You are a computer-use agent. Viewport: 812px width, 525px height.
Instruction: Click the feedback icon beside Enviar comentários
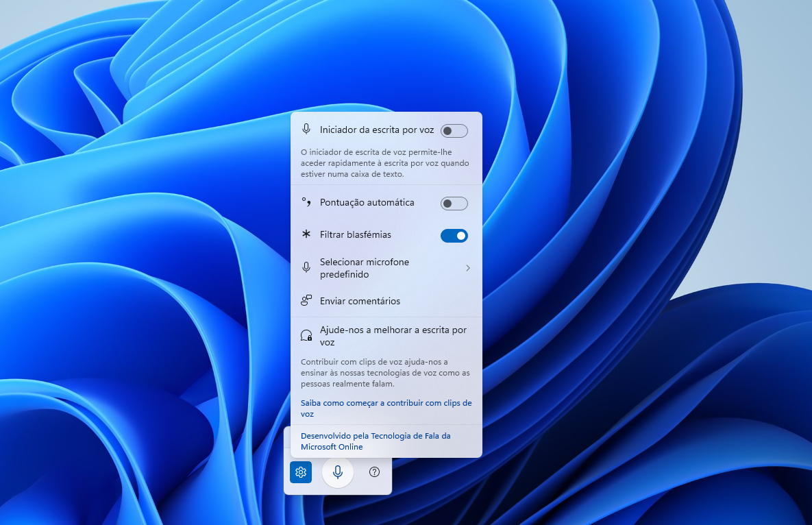click(x=306, y=301)
